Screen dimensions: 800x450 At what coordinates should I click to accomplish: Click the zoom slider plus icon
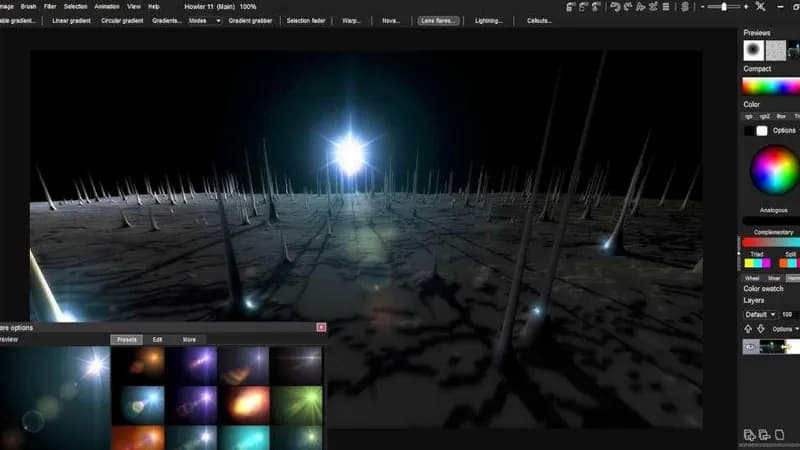[746, 7]
